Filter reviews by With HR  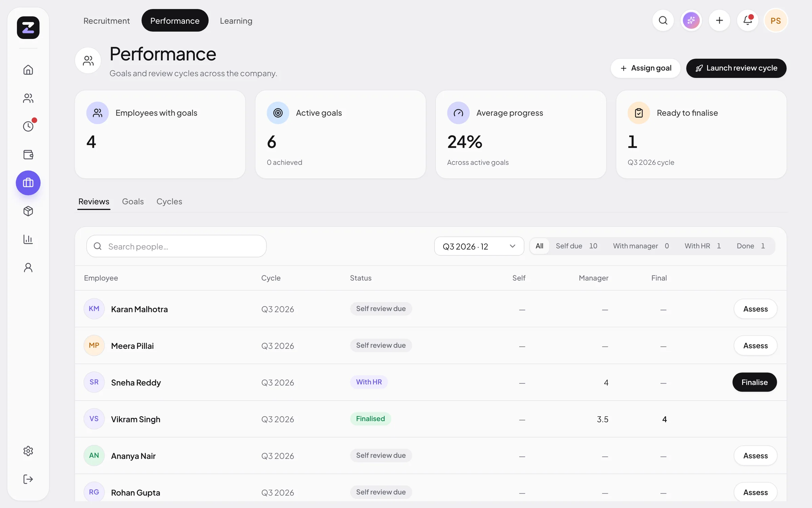[x=703, y=246]
